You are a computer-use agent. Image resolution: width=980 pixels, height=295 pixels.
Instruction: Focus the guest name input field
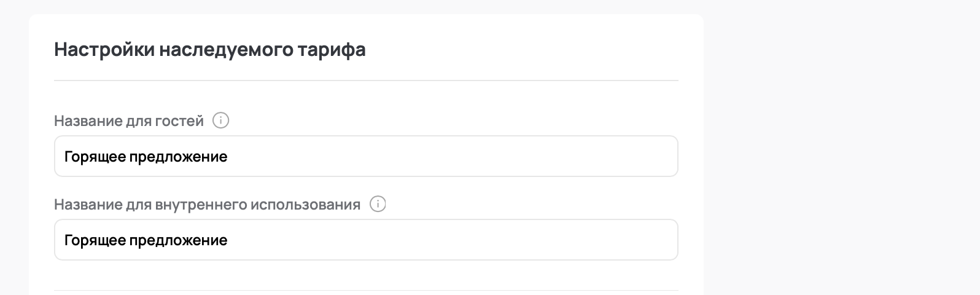(430, 157)
